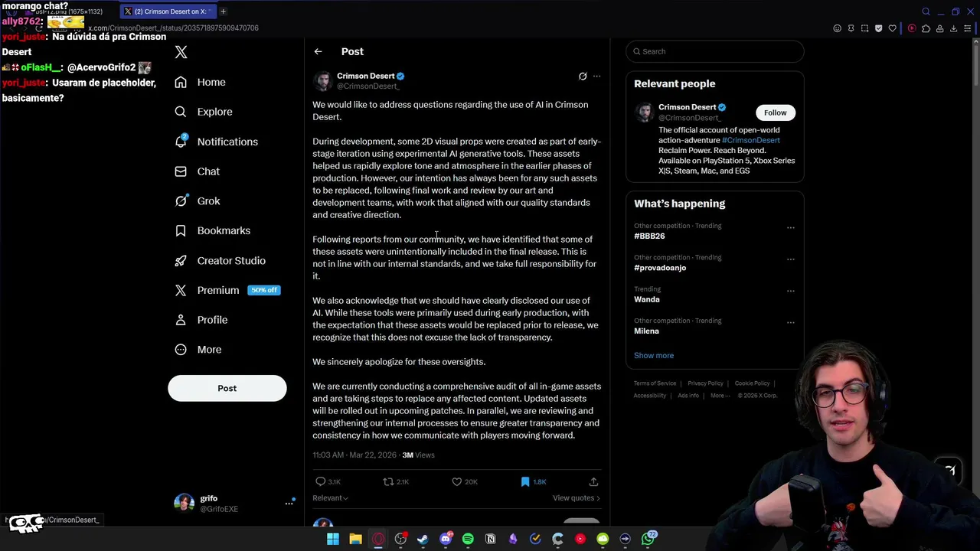This screenshot has width=980, height=551.
Task: Open the #BBB26 trending topic
Action: tap(649, 236)
